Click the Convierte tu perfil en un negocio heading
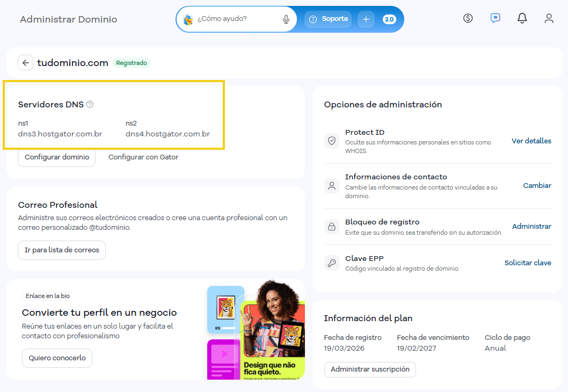 point(99,313)
